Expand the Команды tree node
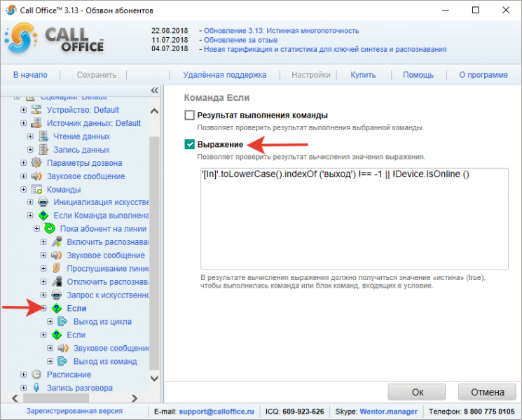 click(23, 190)
